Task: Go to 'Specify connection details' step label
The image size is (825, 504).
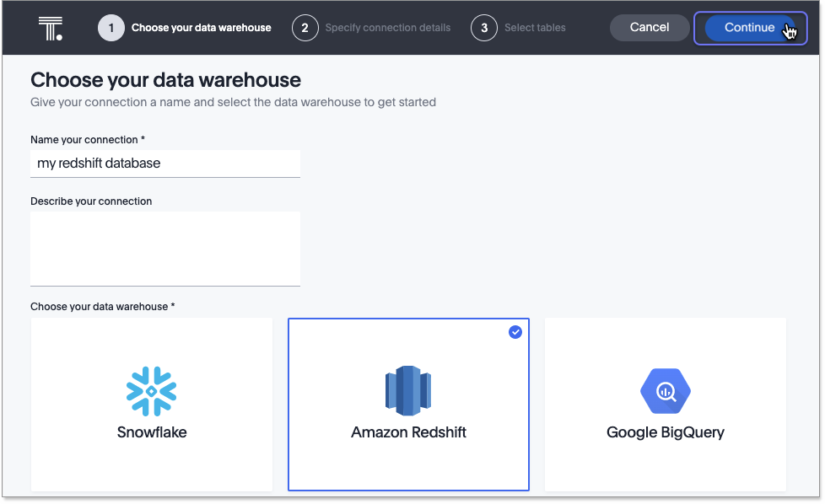Action: (388, 28)
